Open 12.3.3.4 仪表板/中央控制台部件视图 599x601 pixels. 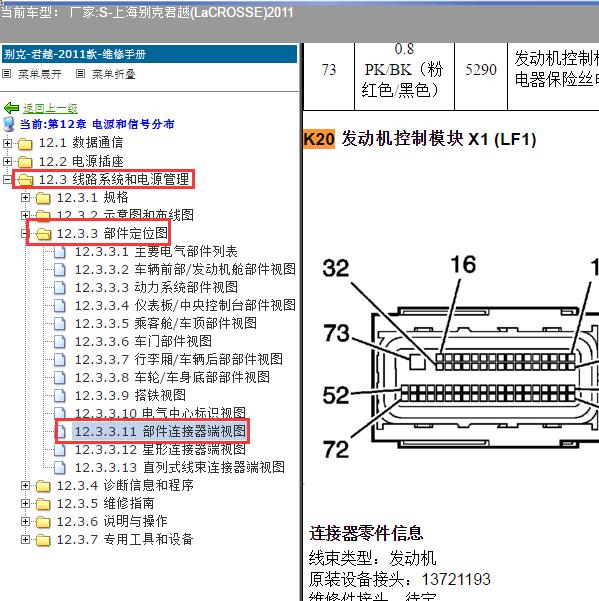coord(185,305)
